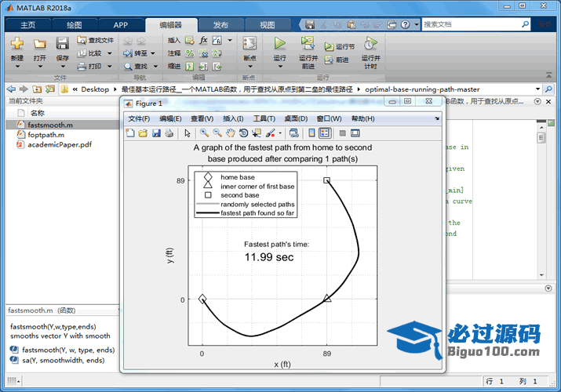Open 工具(T) menu in Figure 1

(264, 118)
